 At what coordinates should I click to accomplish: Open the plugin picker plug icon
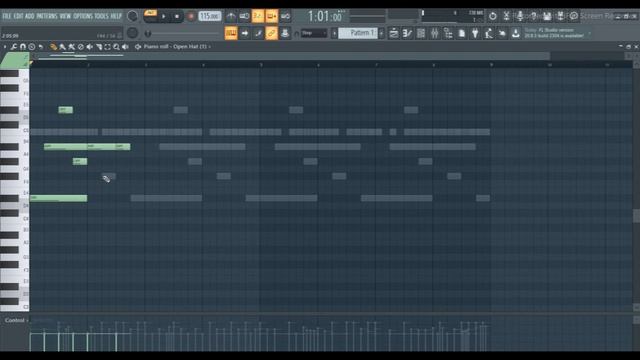(x=475, y=33)
